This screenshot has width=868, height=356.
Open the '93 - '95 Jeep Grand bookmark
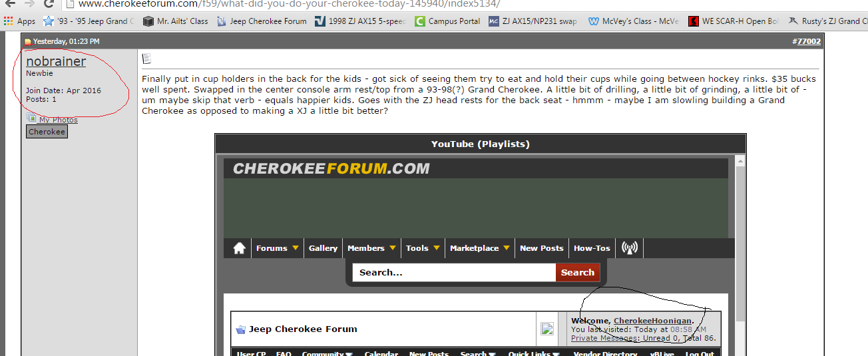pos(89,21)
